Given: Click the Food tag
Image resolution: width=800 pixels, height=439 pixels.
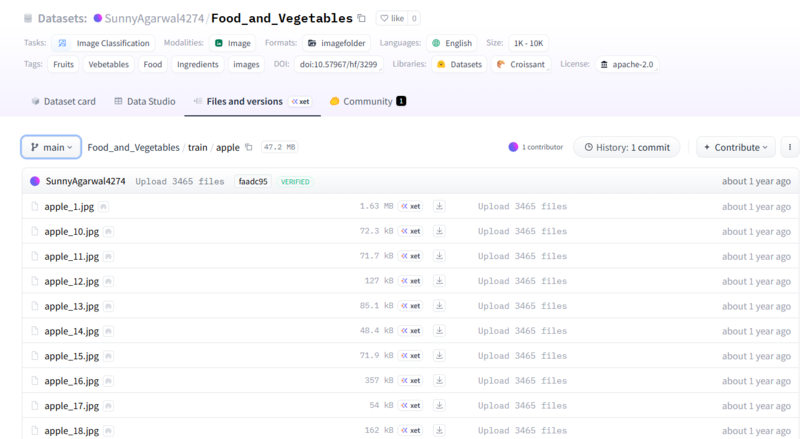Looking at the screenshot, I should [153, 64].
